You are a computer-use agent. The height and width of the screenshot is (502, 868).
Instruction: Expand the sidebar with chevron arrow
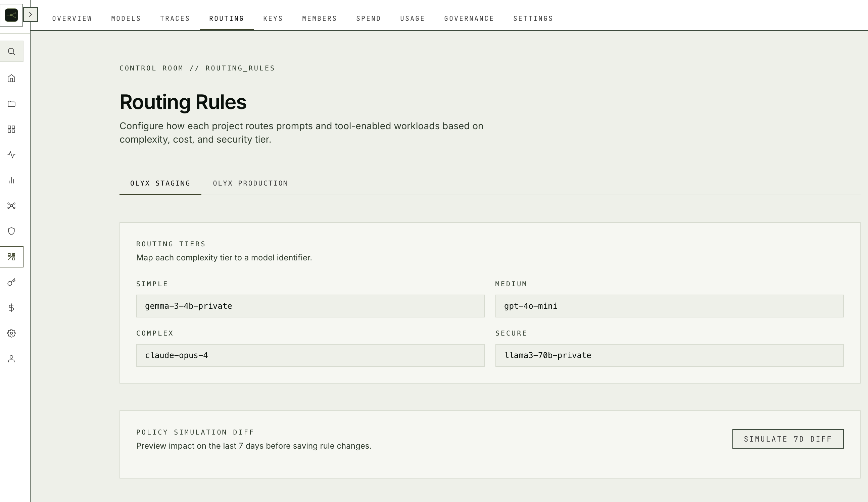[x=30, y=14]
